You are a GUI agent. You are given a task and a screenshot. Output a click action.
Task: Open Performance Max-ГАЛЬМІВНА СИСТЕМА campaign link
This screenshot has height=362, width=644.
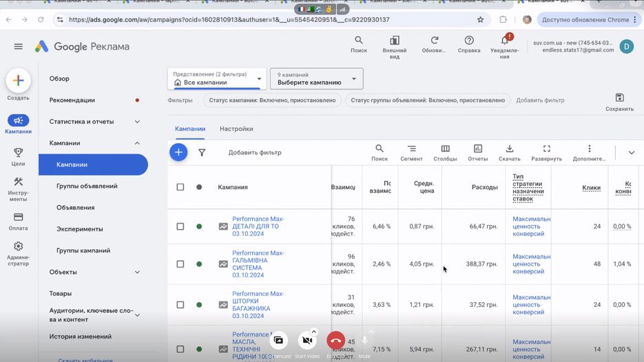point(258,264)
